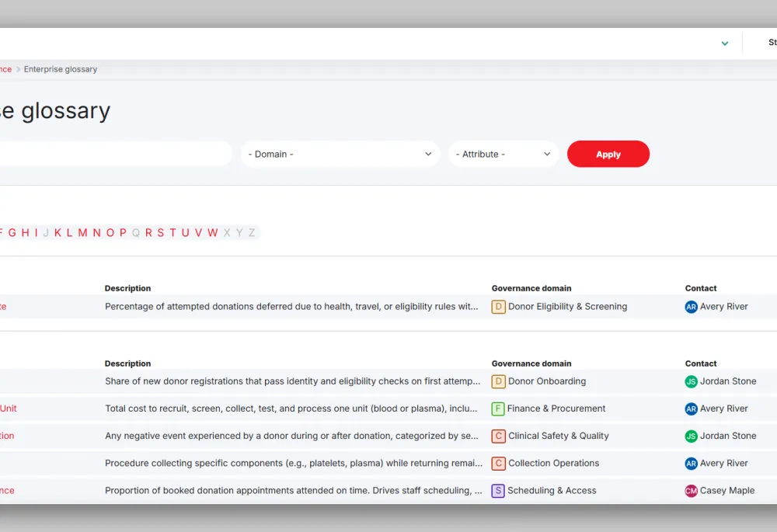Jump to letter K in alphabet index
Image resolution: width=777 pixels, height=532 pixels.
tap(58, 233)
